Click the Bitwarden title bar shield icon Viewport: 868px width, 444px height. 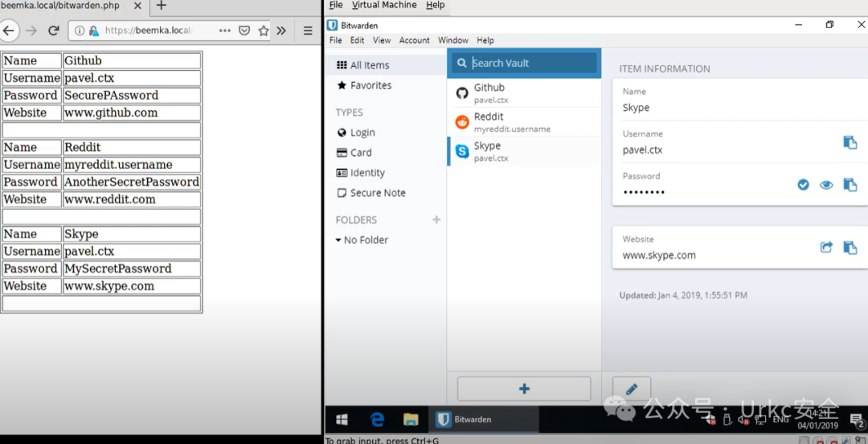pos(332,25)
